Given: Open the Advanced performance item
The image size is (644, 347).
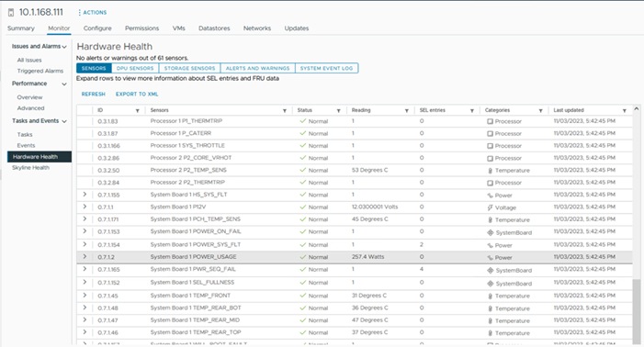Looking at the screenshot, I should click(x=31, y=108).
